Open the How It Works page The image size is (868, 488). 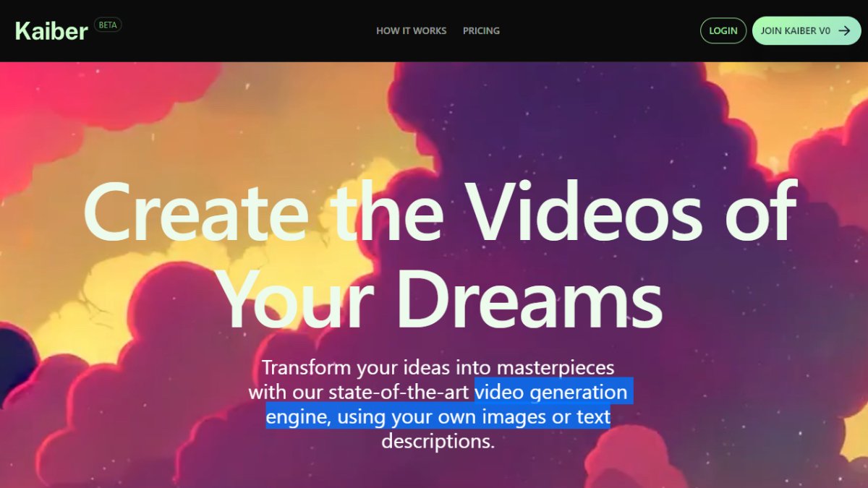(411, 31)
